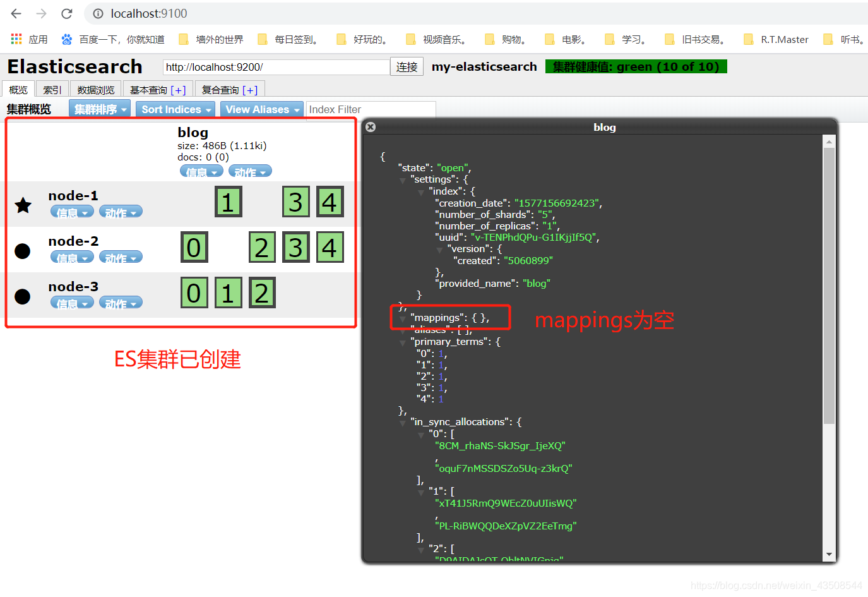The image size is (868, 597).
Task: Click the browser address bar localhost:9100
Action: [149, 13]
